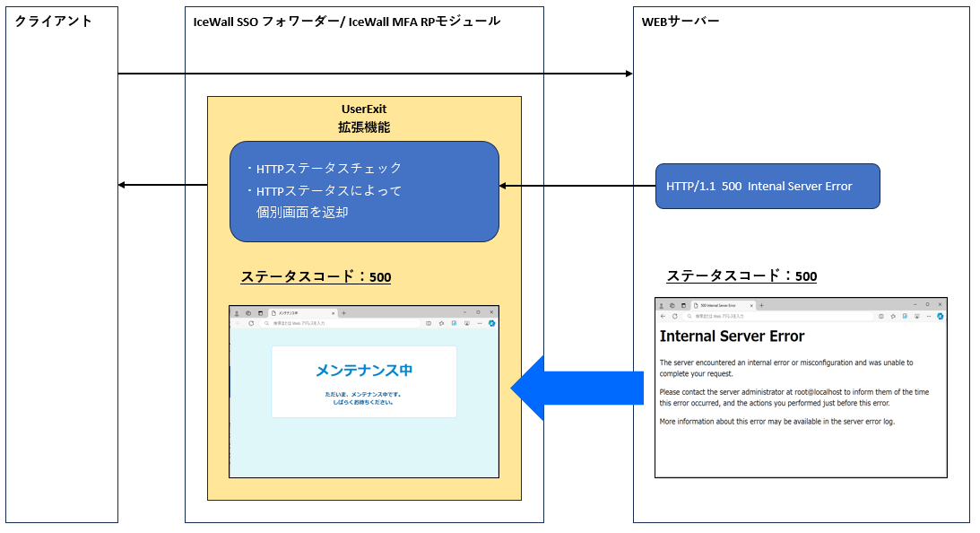Click the IceWall SSO フォワーダー/ IceWall MFA RPモジュール title
Image resolution: width=980 pixels, height=533 pixels.
(x=347, y=22)
